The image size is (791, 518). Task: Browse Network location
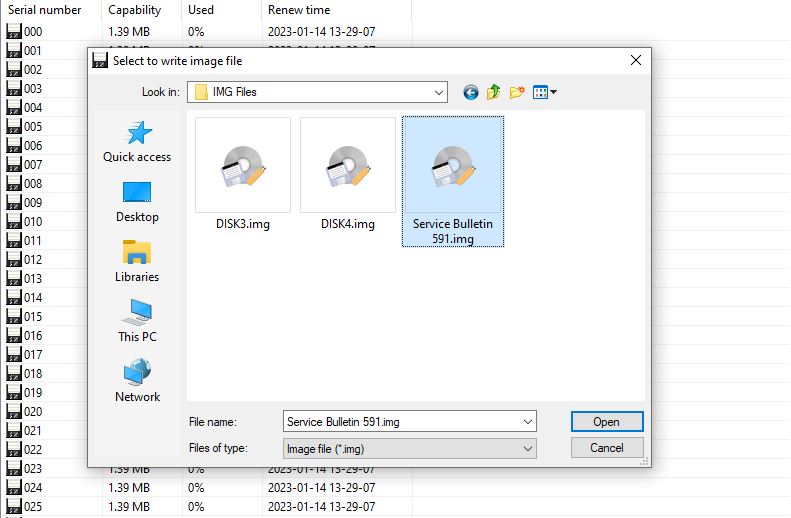tap(137, 381)
